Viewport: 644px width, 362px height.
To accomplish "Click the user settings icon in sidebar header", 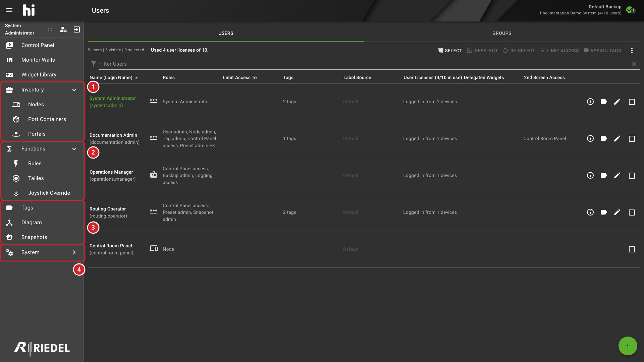I will click(63, 29).
